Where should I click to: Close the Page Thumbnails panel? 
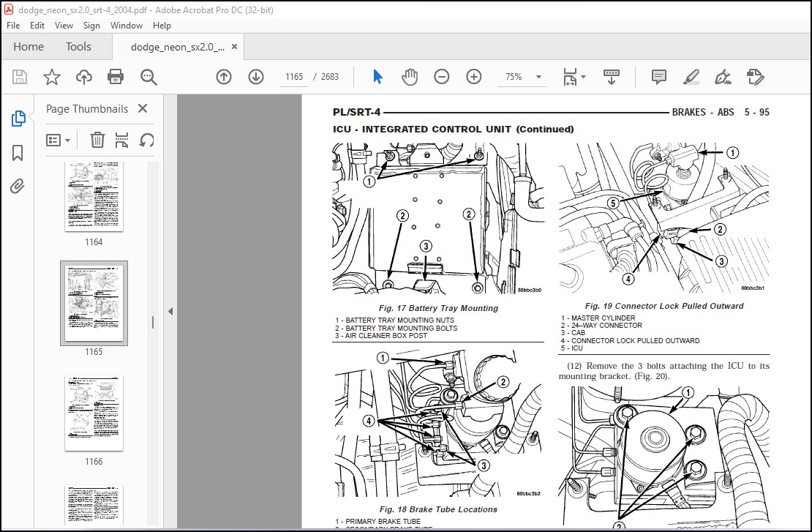pyautogui.click(x=143, y=108)
